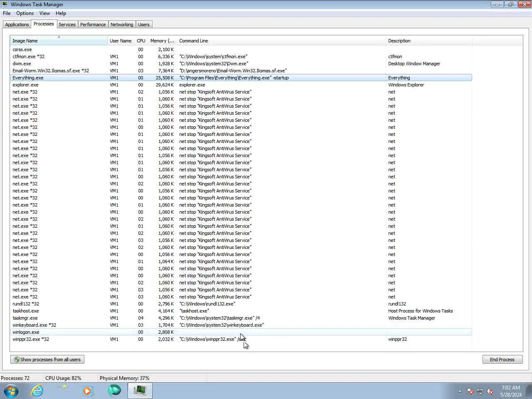Click the CPU Usage: 82% status entry
Viewport: 532px width, 399px height.
63,378
